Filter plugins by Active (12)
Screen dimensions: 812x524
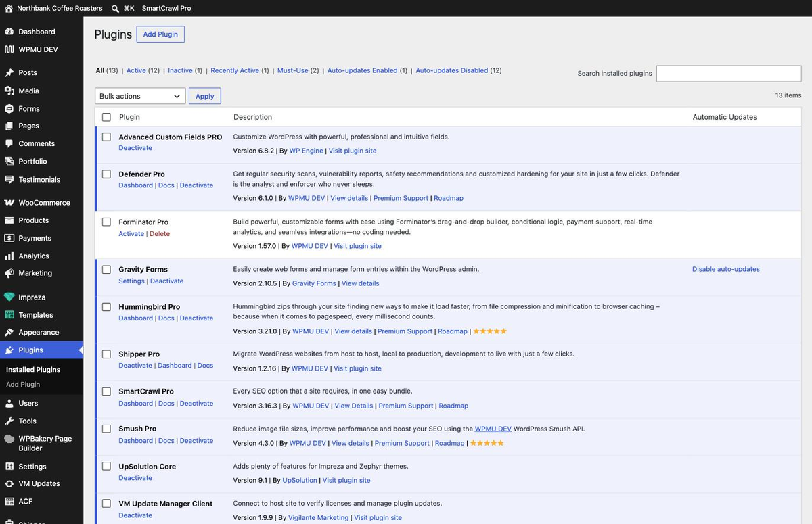tap(143, 70)
